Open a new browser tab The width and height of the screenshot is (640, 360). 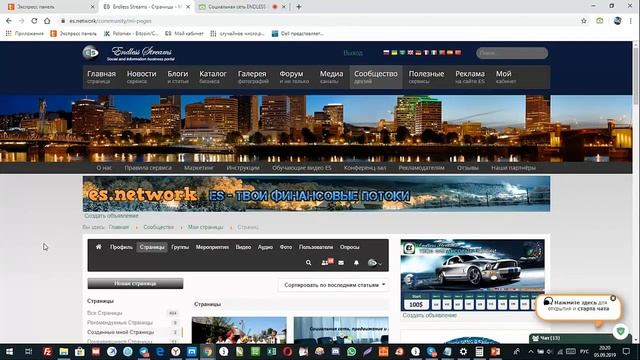tap(299, 7)
